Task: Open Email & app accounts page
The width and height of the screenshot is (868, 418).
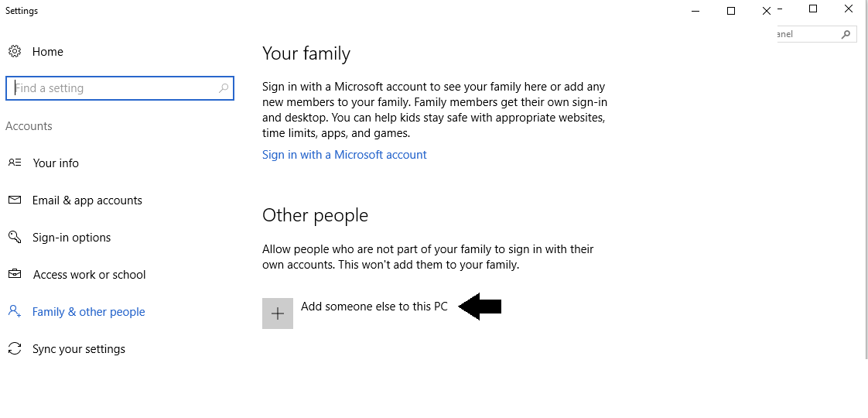Action: tap(87, 200)
